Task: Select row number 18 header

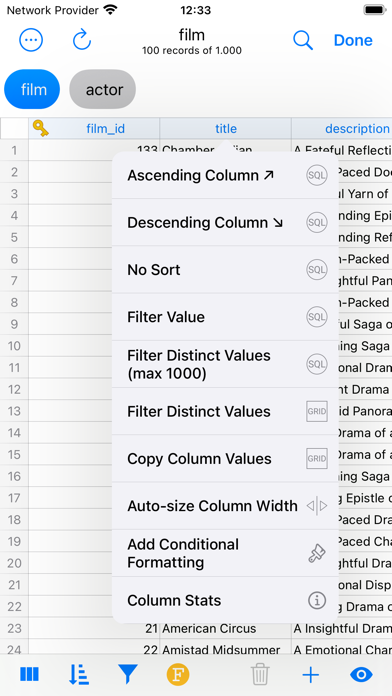Action: click(x=14, y=520)
